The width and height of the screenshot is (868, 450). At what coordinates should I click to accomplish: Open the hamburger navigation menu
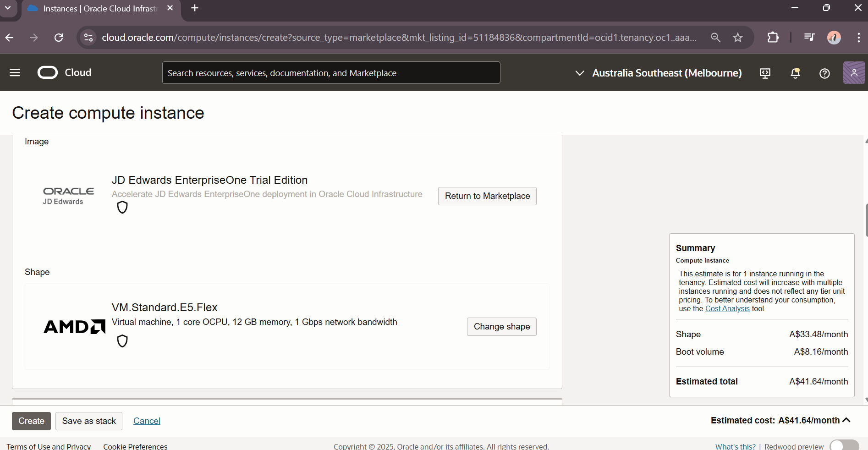pos(15,73)
